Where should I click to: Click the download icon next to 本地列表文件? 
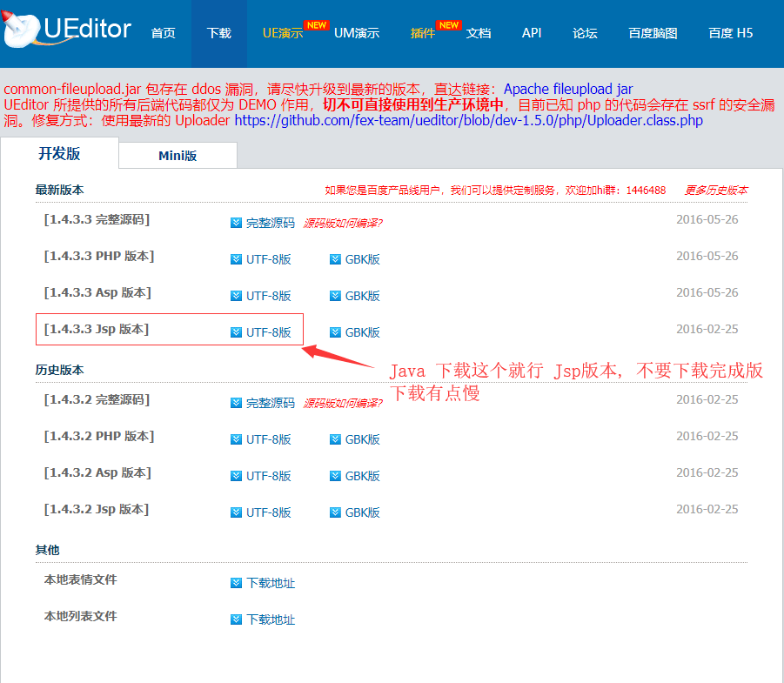(x=236, y=619)
